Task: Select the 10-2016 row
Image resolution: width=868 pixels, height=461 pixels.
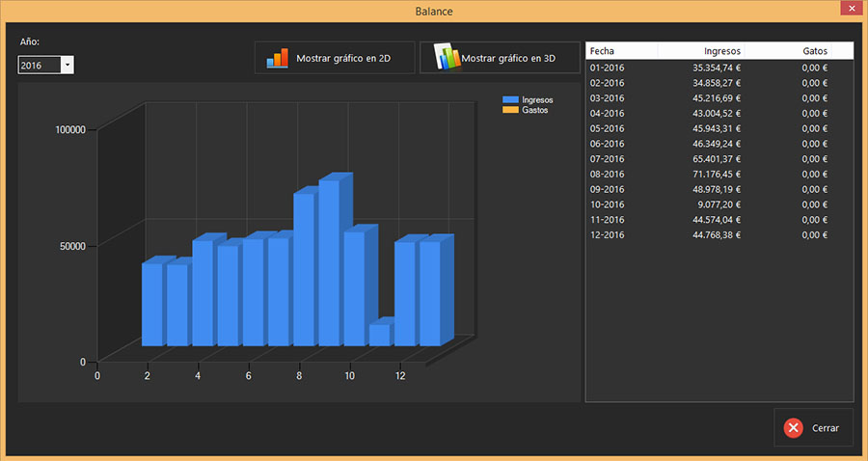Action: (x=719, y=204)
